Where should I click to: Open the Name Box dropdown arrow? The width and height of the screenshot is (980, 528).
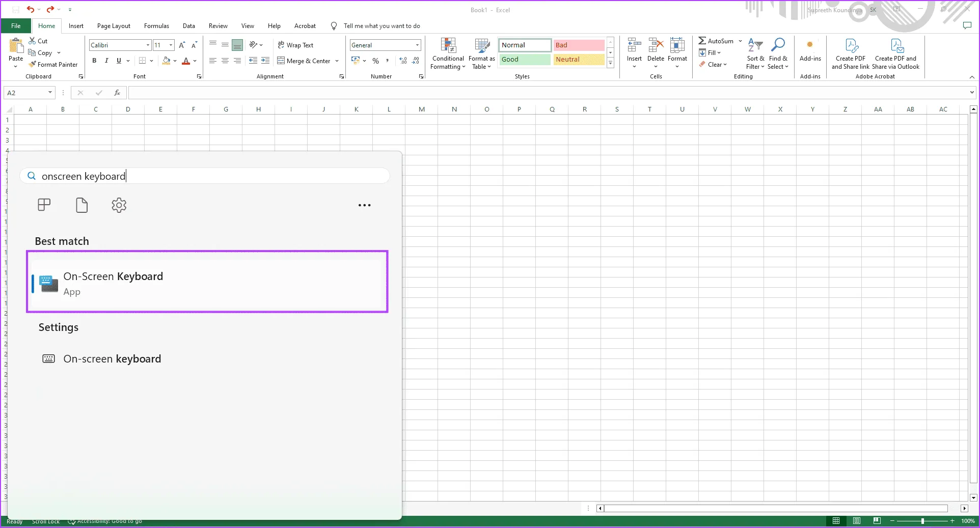coord(50,93)
